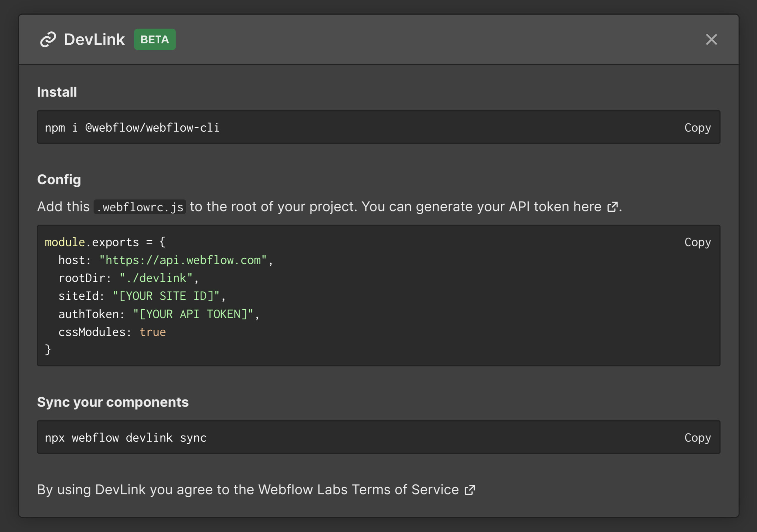Click the [YOUR API TOKEN] placeholder
Viewport: 757px width, 532px height.
coord(193,314)
